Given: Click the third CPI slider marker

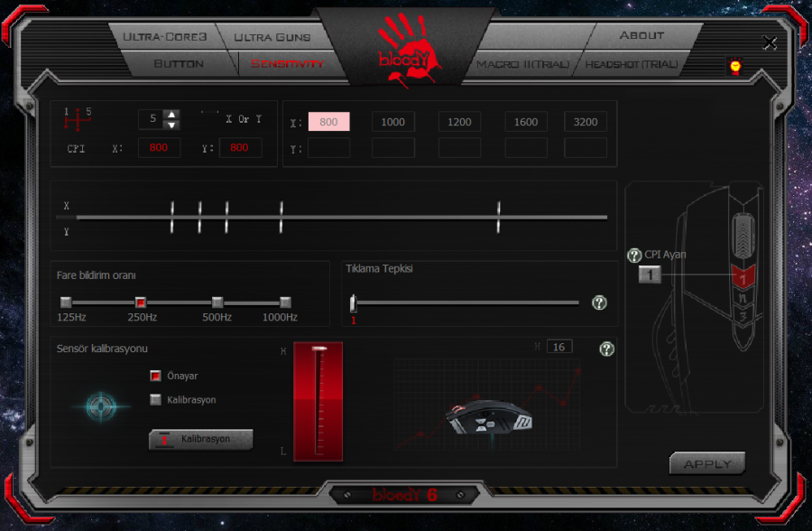Looking at the screenshot, I should click(226, 217).
